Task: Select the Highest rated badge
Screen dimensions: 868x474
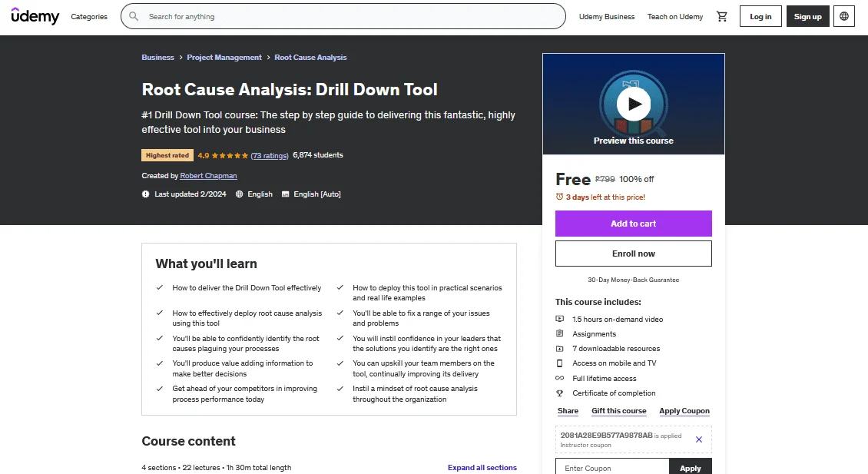Action: click(167, 156)
